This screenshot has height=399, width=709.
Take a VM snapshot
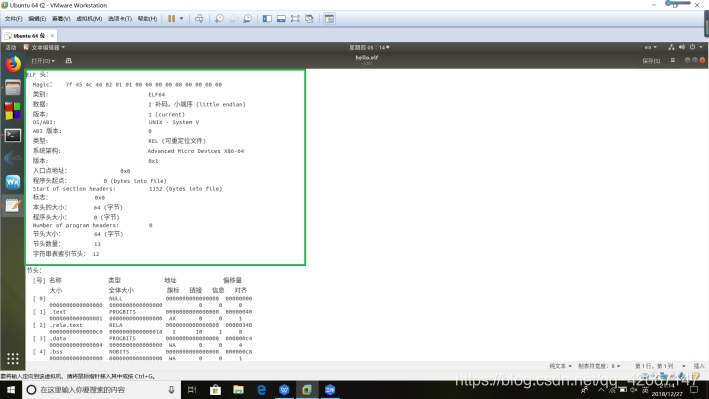pos(219,19)
